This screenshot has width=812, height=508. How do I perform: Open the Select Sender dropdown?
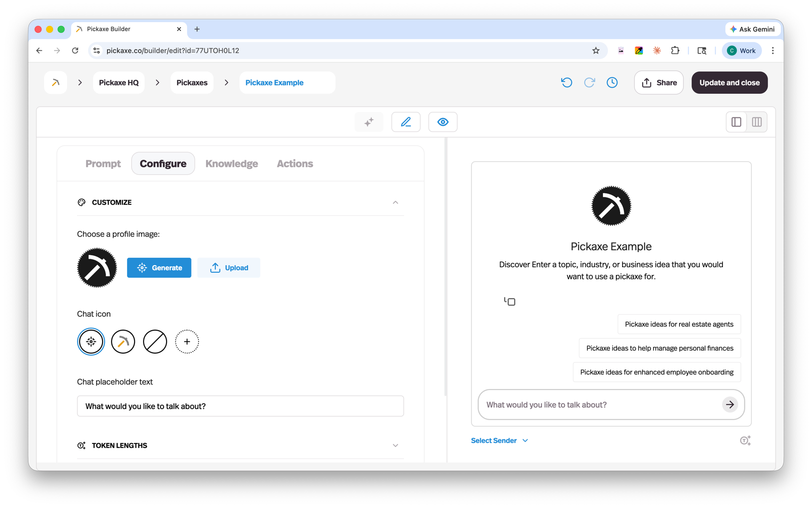coord(499,440)
